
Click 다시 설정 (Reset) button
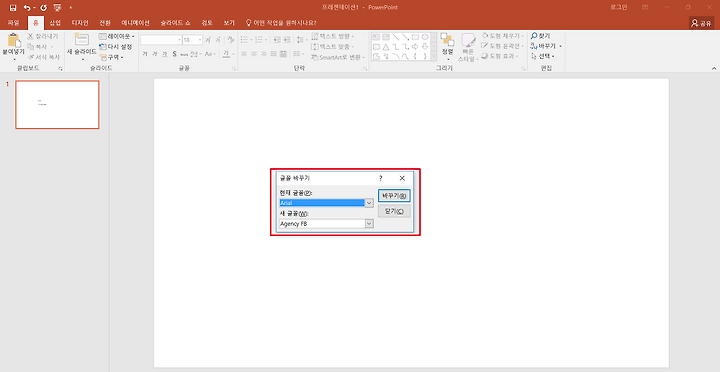coord(115,46)
